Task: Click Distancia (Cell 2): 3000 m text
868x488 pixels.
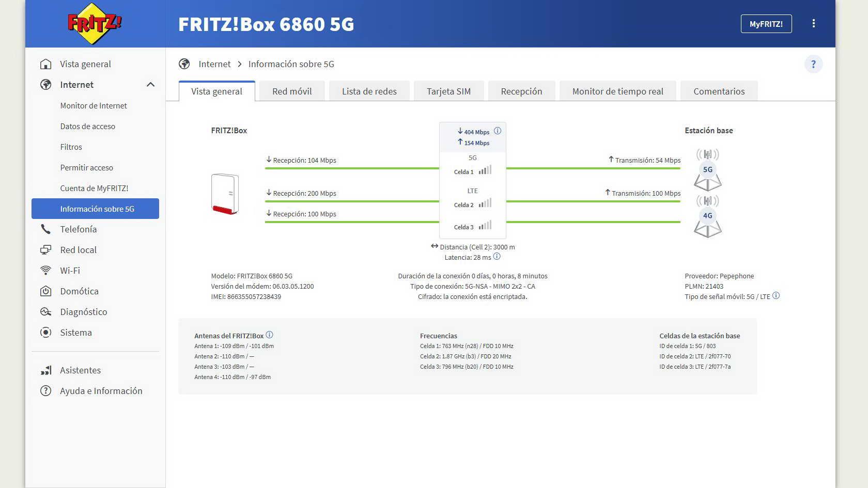Action: (x=477, y=247)
